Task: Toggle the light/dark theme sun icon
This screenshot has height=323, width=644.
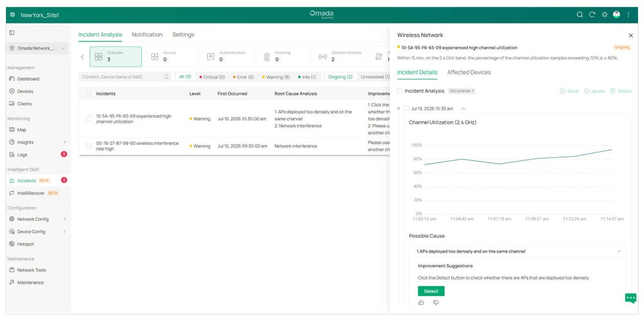Action: pyautogui.click(x=605, y=15)
